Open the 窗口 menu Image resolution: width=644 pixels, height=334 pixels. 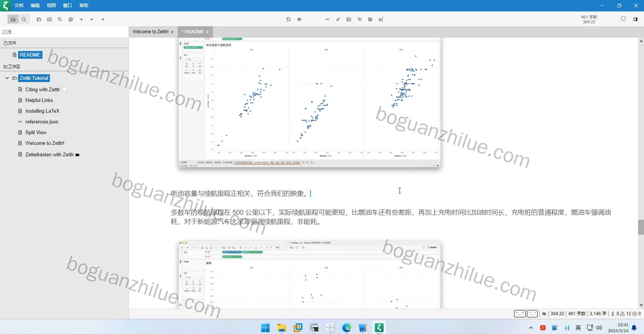click(68, 6)
